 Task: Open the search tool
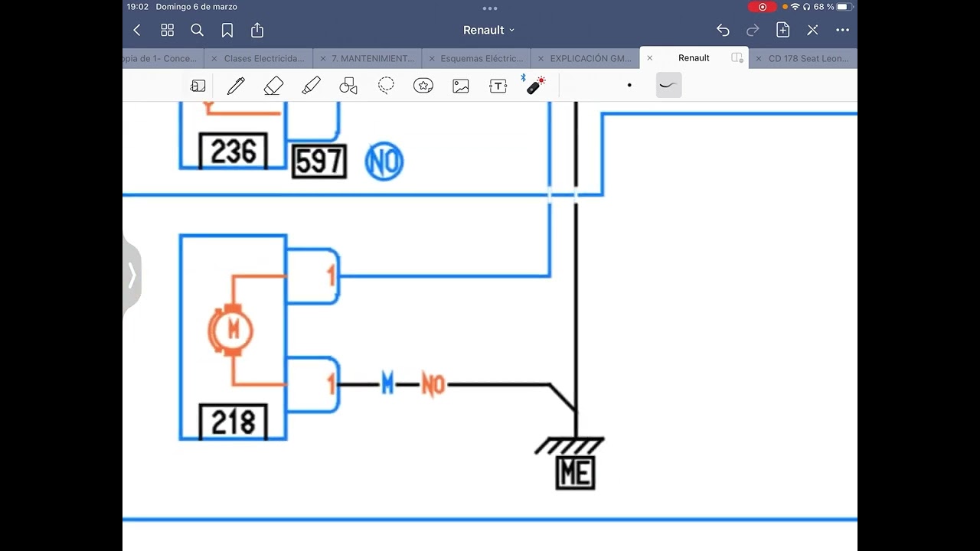197,30
